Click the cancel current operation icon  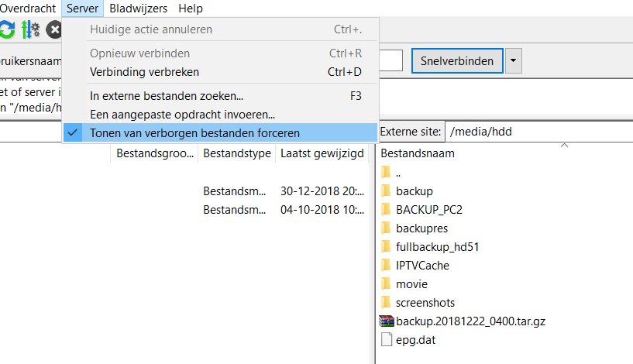click(x=54, y=30)
